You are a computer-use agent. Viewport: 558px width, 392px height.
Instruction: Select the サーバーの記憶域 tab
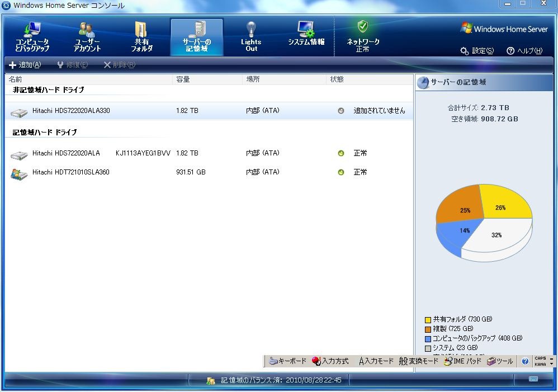tap(197, 37)
